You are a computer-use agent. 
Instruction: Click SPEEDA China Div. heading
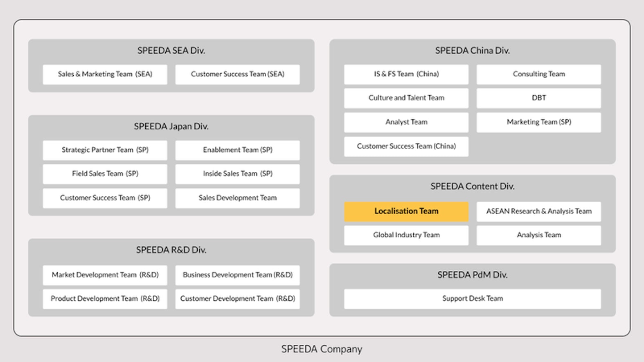pos(473,51)
